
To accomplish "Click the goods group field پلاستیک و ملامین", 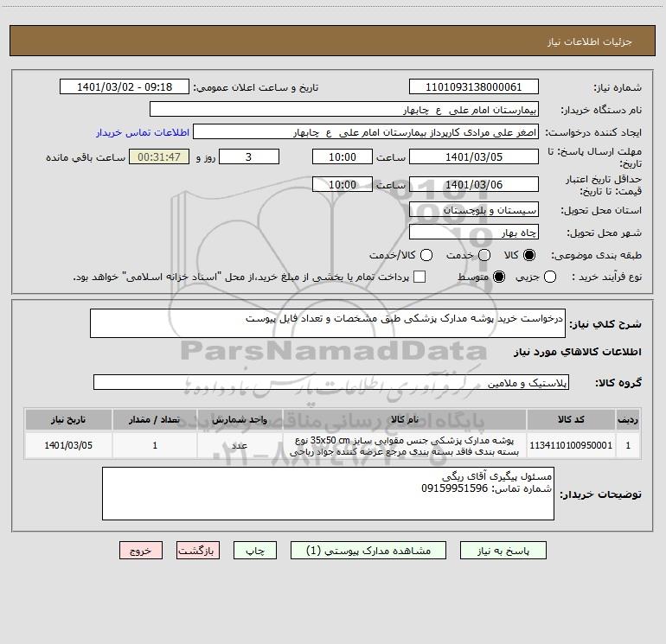I will point(331,382).
